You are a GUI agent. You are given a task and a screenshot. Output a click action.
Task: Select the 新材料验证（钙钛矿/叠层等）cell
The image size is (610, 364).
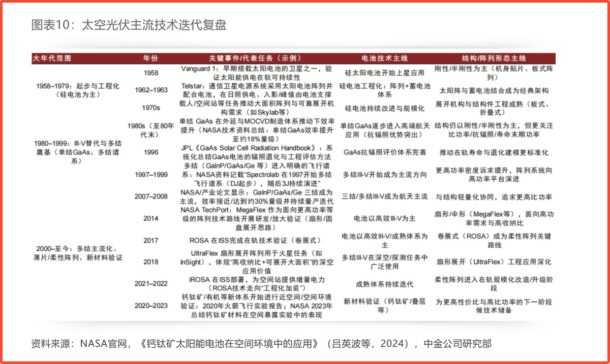(x=384, y=305)
